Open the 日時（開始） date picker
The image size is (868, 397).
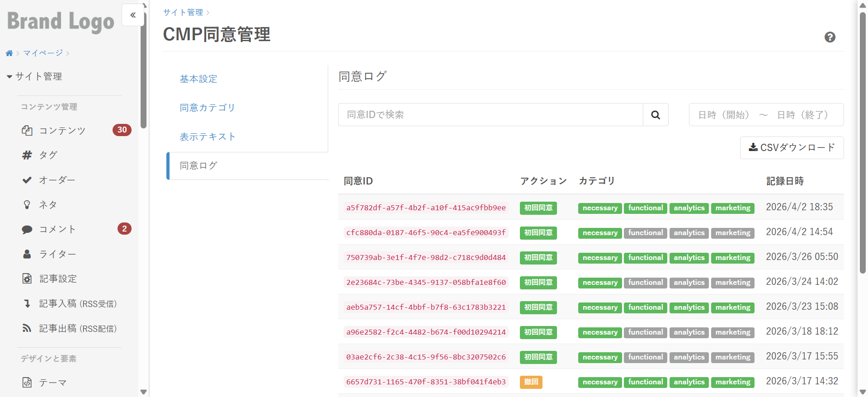723,115
